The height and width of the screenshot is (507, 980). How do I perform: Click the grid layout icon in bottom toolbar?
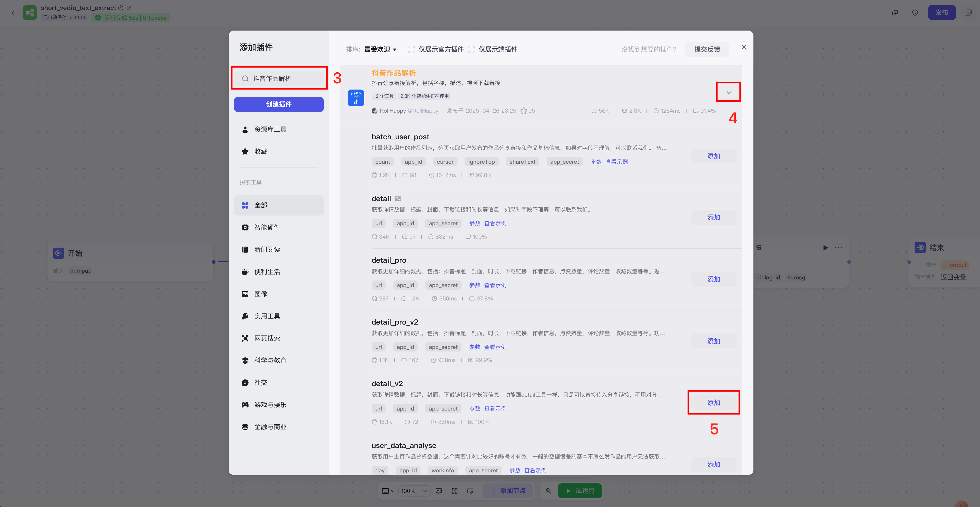[x=455, y=491]
